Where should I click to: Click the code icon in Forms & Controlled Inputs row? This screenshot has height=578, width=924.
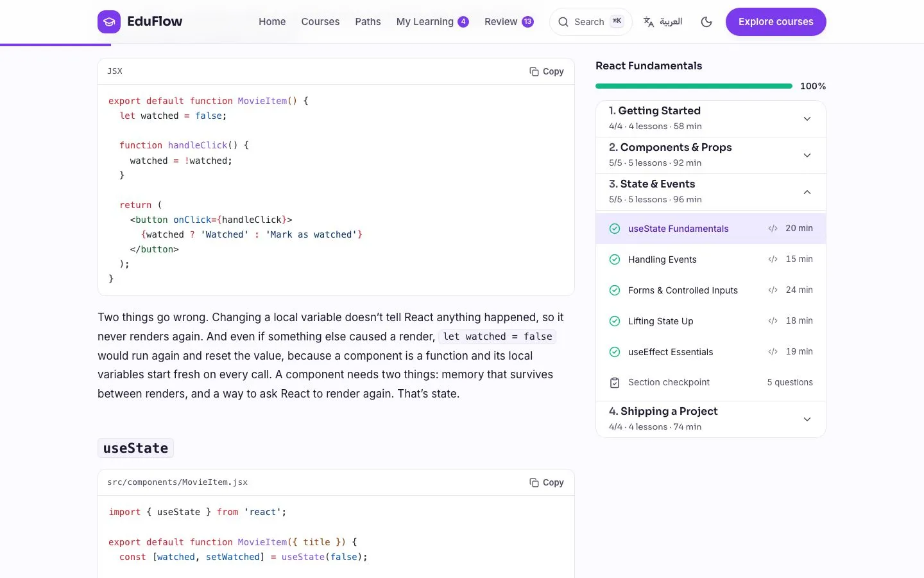(x=773, y=290)
